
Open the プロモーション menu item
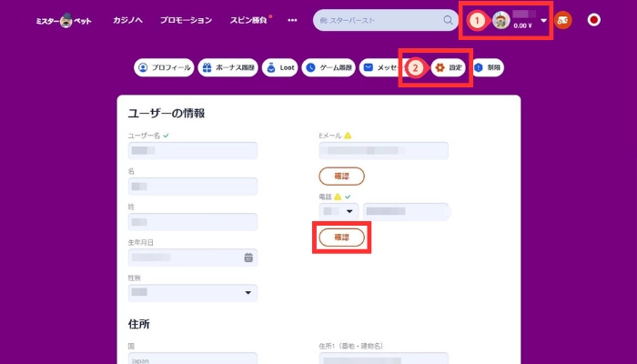pos(186,20)
